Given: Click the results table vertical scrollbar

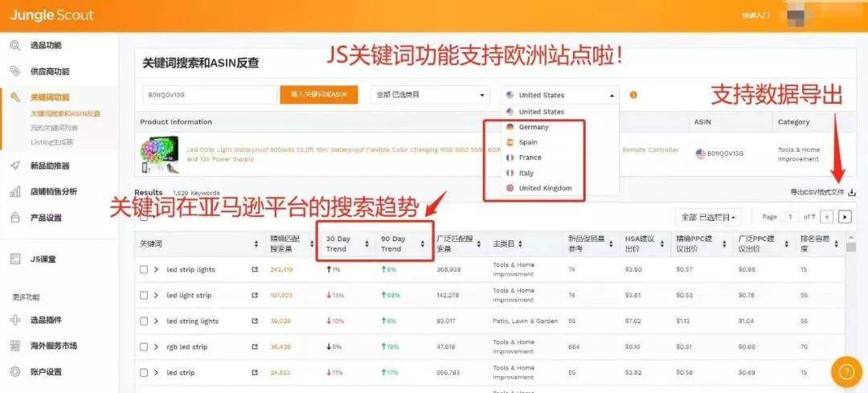Looking at the screenshot, I should (851, 247).
